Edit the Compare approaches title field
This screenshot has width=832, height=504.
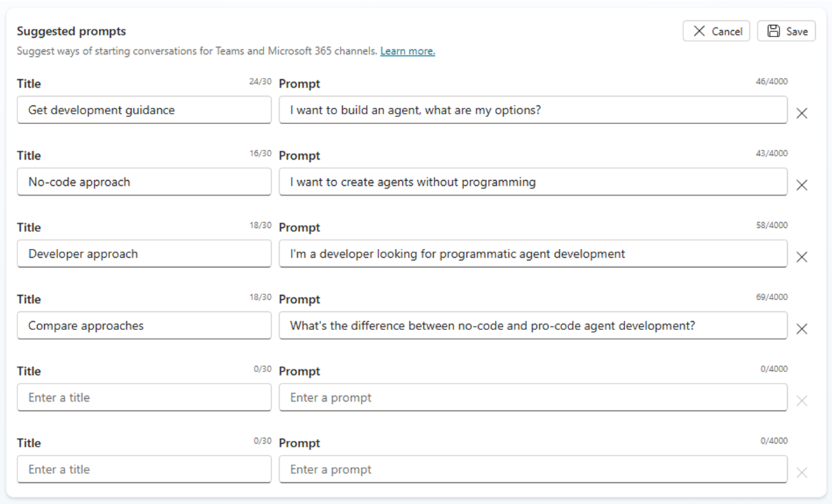point(144,326)
